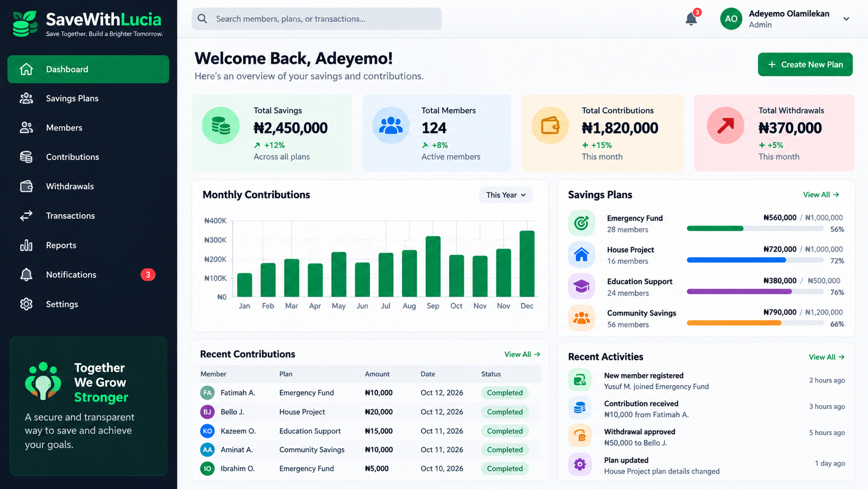Click the Completed status for Kazeem O.
Image resolution: width=868 pixels, height=489 pixels.
(x=505, y=431)
